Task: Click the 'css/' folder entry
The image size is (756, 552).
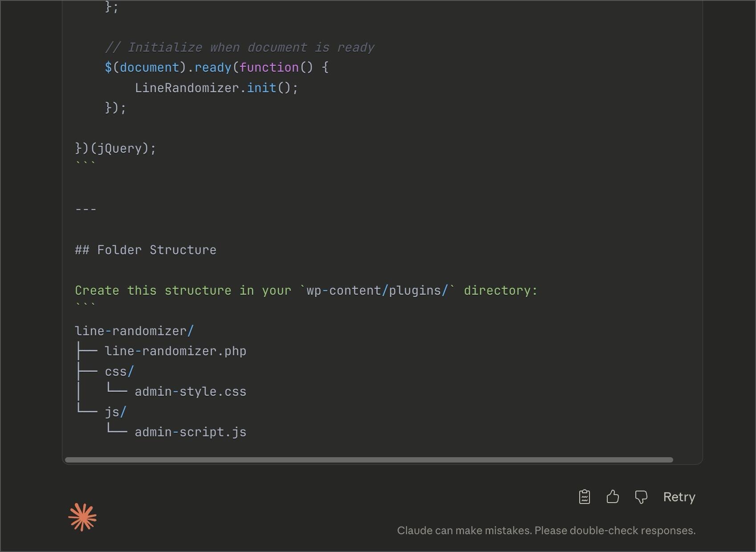Action: tap(119, 372)
